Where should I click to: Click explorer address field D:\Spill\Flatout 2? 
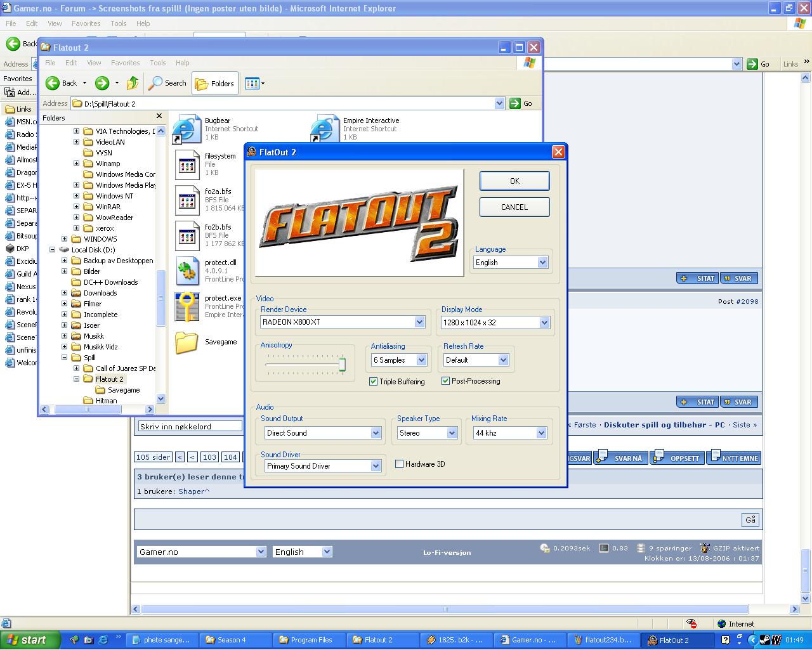(x=288, y=103)
